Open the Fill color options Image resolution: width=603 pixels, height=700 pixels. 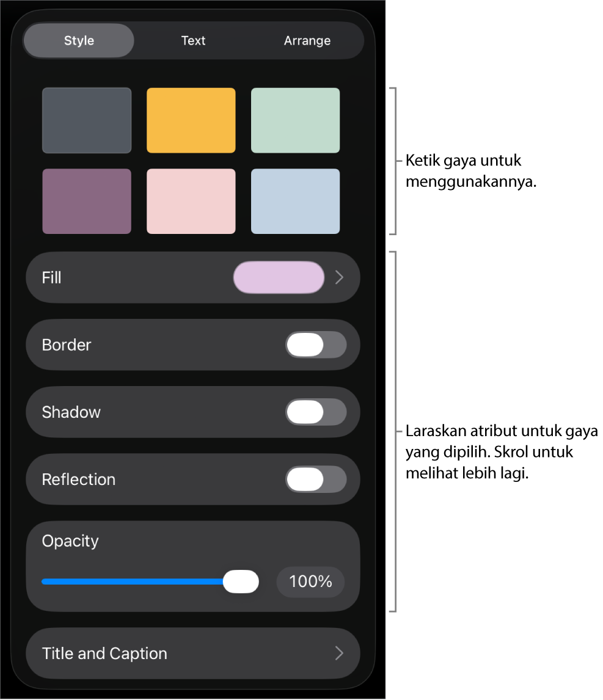pos(193,277)
